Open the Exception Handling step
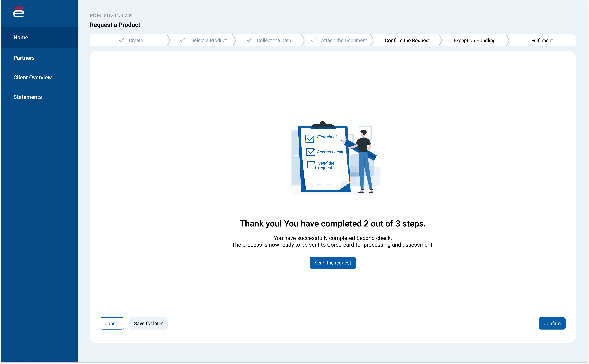This screenshot has width=589, height=364. click(475, 40)
